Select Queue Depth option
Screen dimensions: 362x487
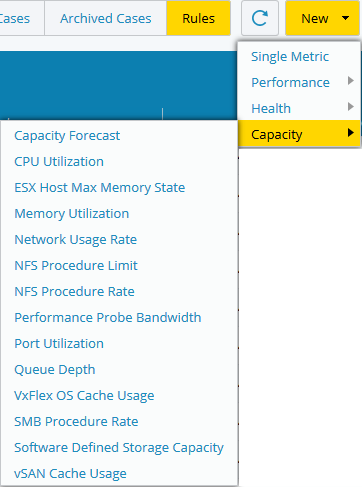(55, 370)
